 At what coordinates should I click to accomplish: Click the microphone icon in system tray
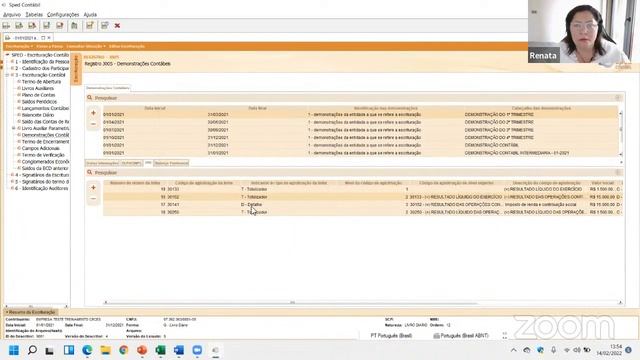click(x=553, y=350)
